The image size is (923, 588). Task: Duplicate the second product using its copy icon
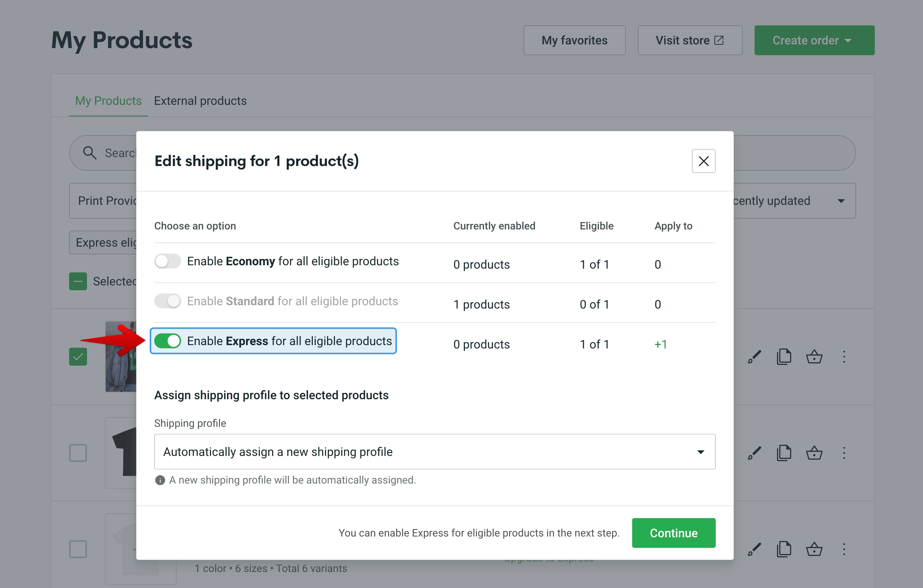click(784, 453)
